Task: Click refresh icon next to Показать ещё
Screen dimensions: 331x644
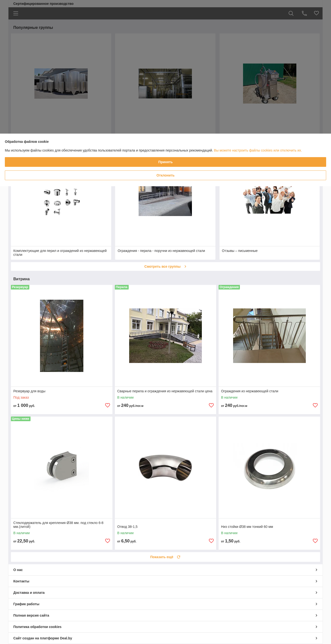Action: [178, 557]
